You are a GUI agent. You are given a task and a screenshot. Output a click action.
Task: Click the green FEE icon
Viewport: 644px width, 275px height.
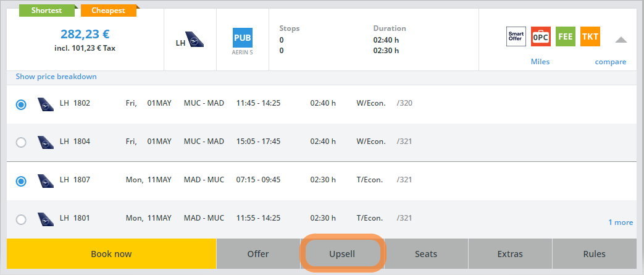pyautogui.click(x=565, y=37)
